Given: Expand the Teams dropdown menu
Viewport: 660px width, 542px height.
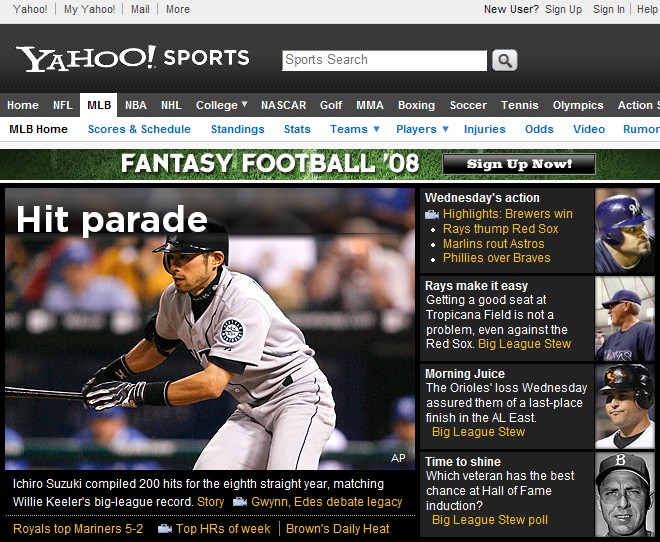Looking at the screenshot, I should [376, 129].
